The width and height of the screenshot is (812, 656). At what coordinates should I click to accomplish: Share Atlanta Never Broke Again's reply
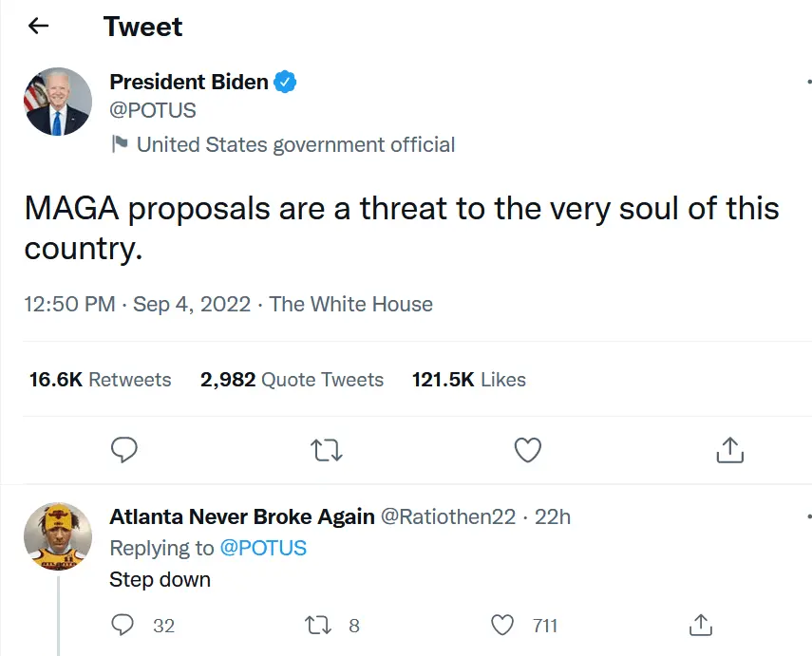point(700,625)
